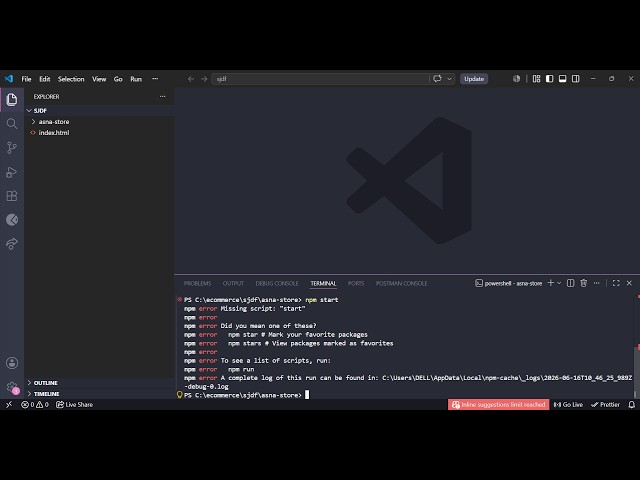Open the Edit menu
The width and height of the screenshot is (640, 480).
pos(45,79)
